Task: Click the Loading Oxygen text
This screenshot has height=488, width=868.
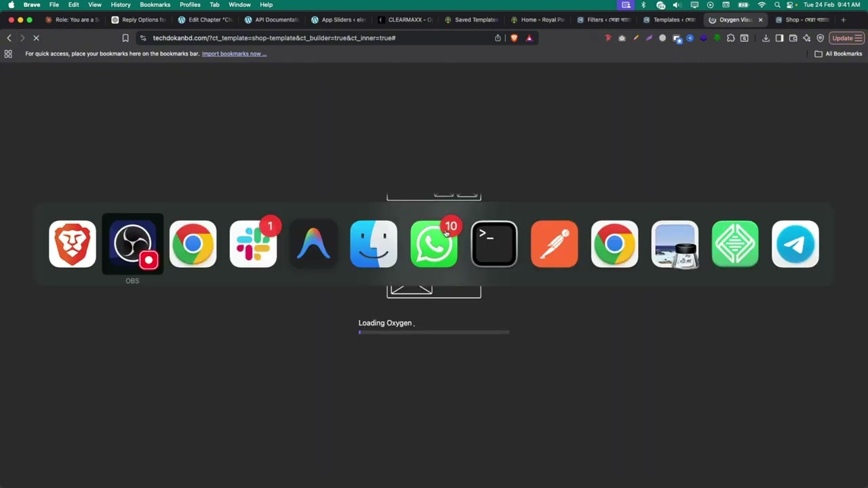Action: [385, 323]
